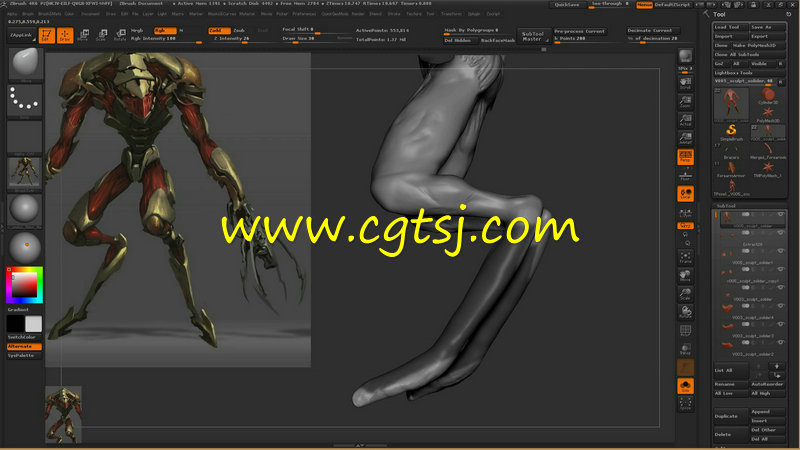Select the SimpleBrush tool
The height and width of the screenshot is (450, 800).
pos(731,133)
